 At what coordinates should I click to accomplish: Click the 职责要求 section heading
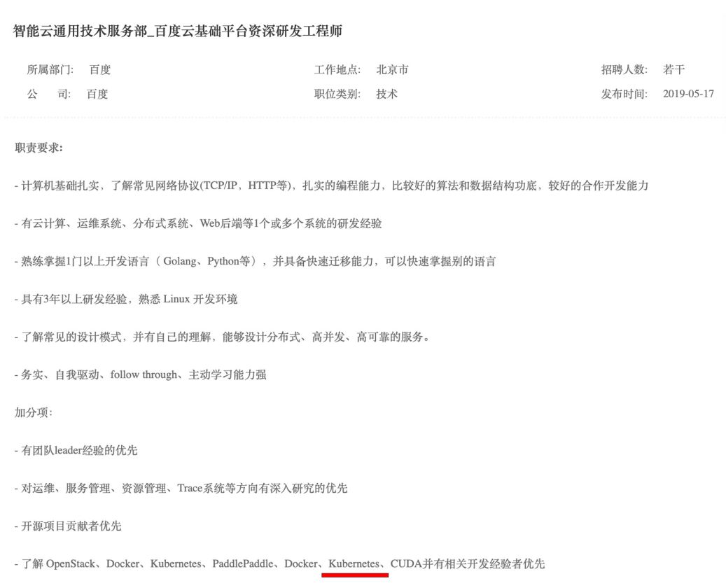click(39, 148)
